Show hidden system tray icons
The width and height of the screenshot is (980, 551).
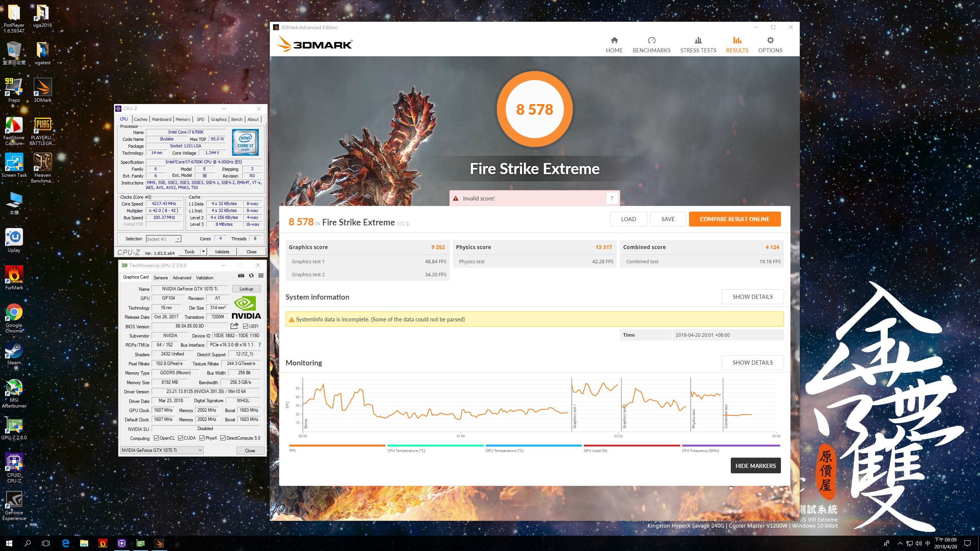click(900, 543)
